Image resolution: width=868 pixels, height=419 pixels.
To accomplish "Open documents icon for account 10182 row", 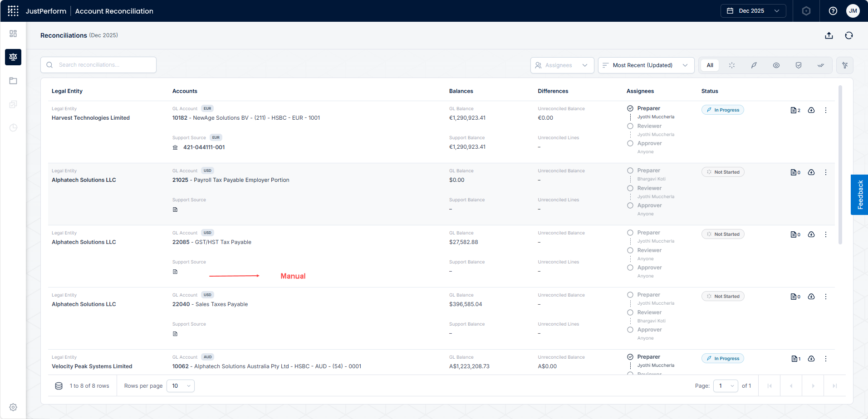I will [x=795, y=110].
